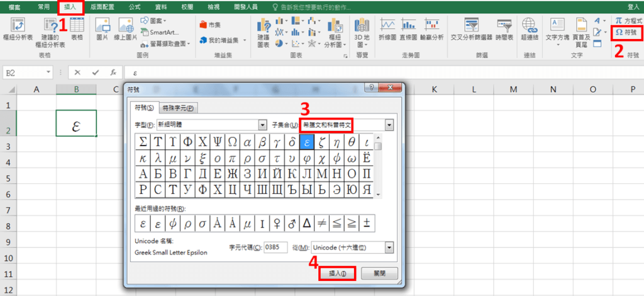Click the 字元代碼 character code field

click(x=275, y=248)
